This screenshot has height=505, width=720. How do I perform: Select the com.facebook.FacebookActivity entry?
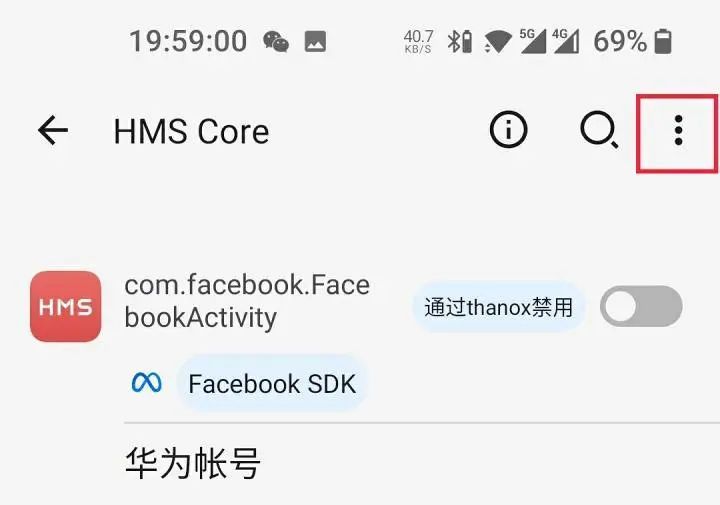click(247, 301)
